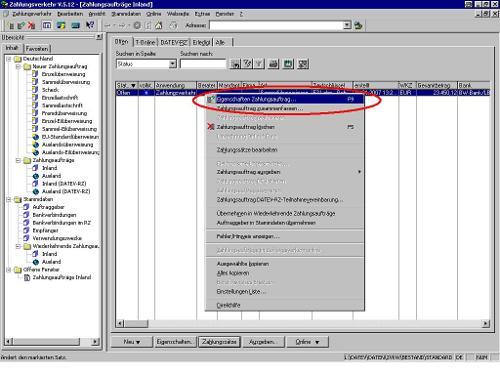Select Inland (DATEV-RZ) in the tree
The image size is (500, 375).
(64, 184)
